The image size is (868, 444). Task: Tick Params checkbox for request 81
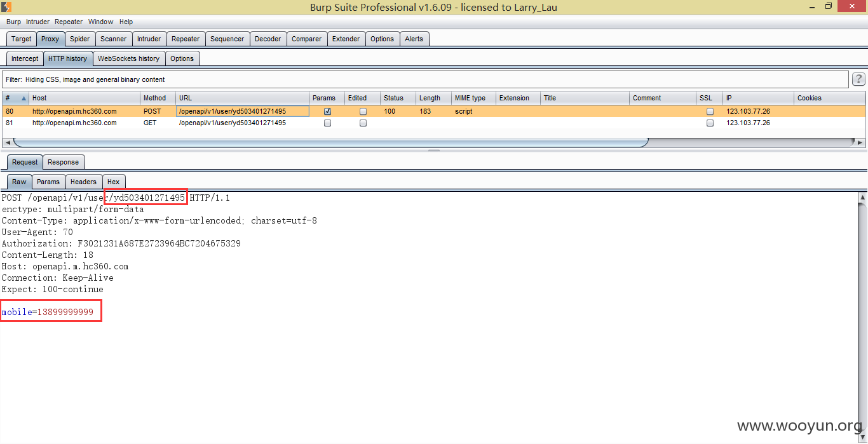coord(327,123)
